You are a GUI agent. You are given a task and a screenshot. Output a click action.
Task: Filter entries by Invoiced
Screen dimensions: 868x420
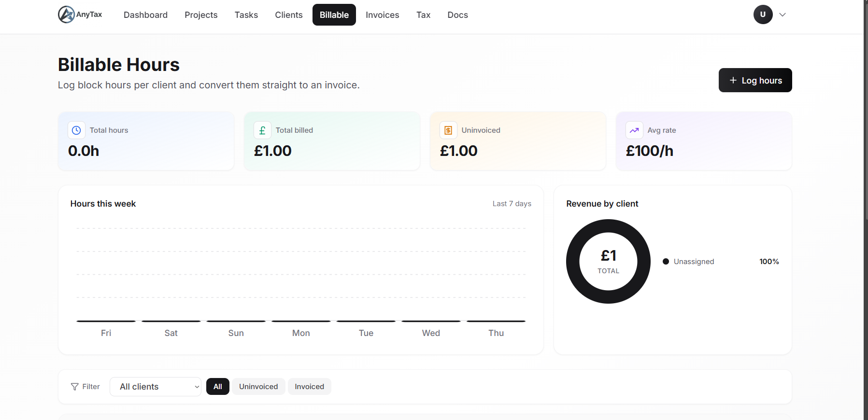tap(310, 387)
